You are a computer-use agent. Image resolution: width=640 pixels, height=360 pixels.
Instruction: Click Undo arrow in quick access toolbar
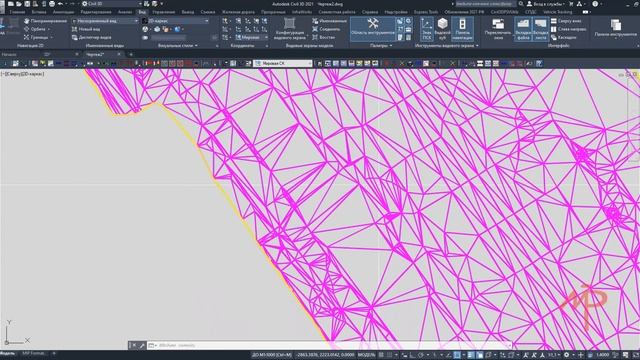[x=60, y=4]
